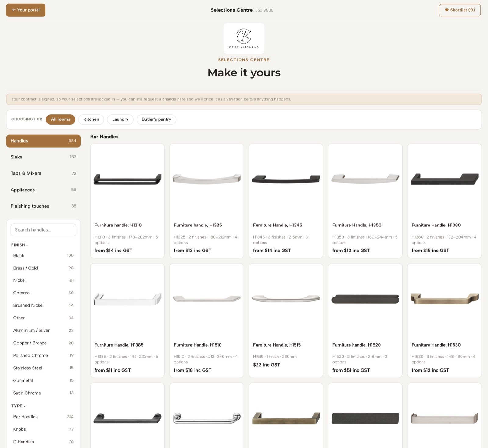Click the '$22 inc GST' price
The height and width of the screenshot is (448, 488).
(267, 365)
